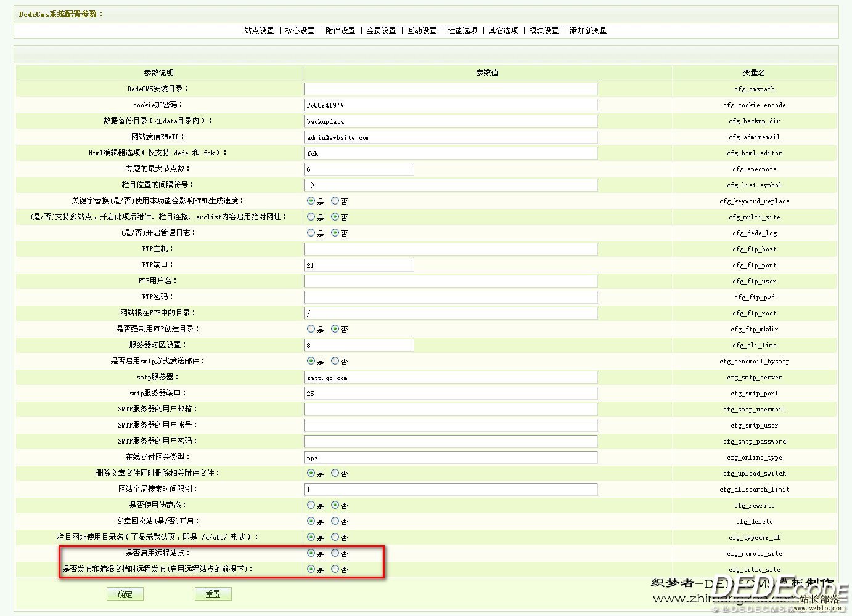Go to the 会员设置 tab
The height and width of the screenshot is (616, 852).
pos(381,30)
